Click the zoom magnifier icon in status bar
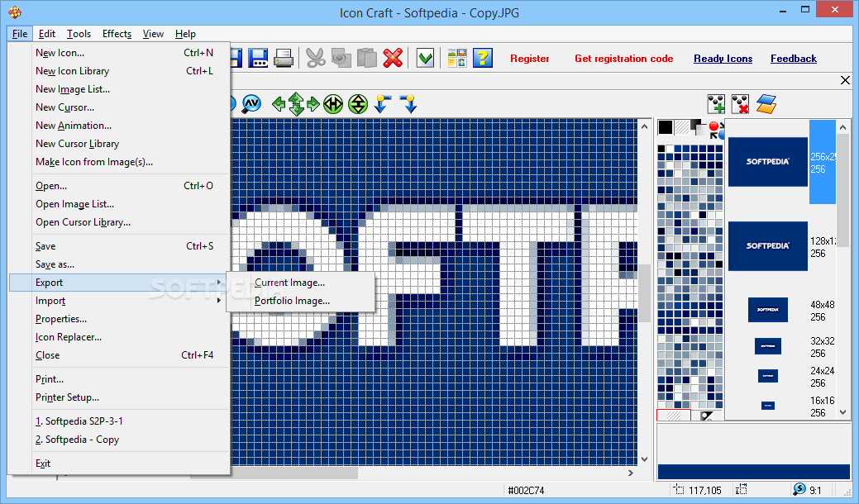The height and width of the screenshot is (504, 859). tap(799, 489)
